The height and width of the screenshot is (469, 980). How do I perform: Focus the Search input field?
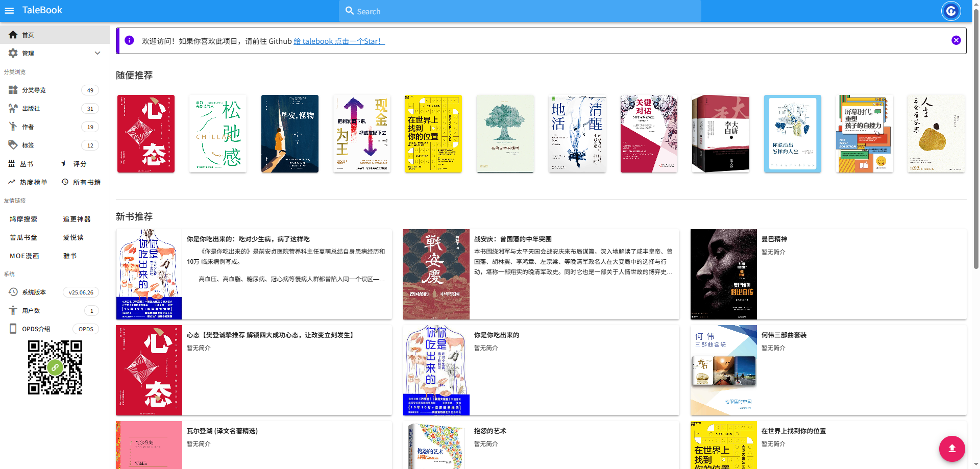pyautogui.click(x=520, y=11)
